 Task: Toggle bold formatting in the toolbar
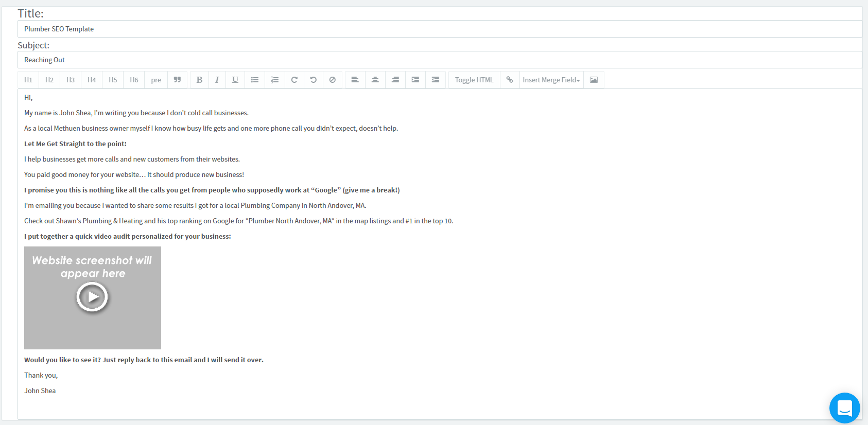tap(199, 80)
